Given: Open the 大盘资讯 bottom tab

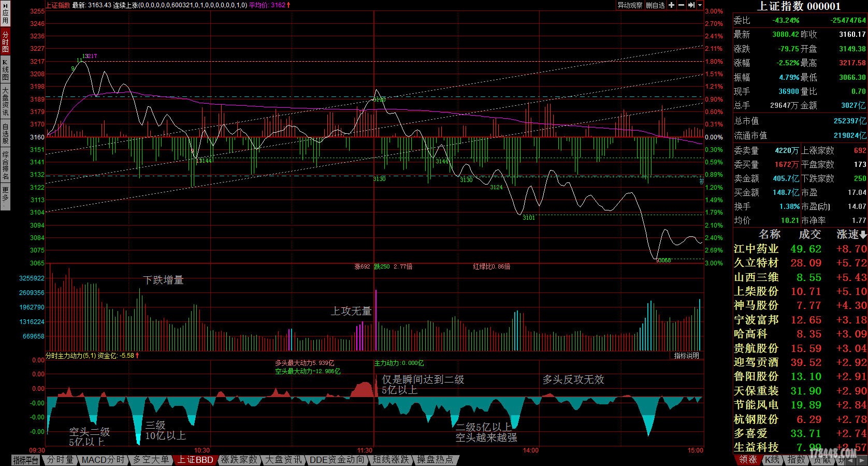Looking at the screenshot, I should point(283,460).
